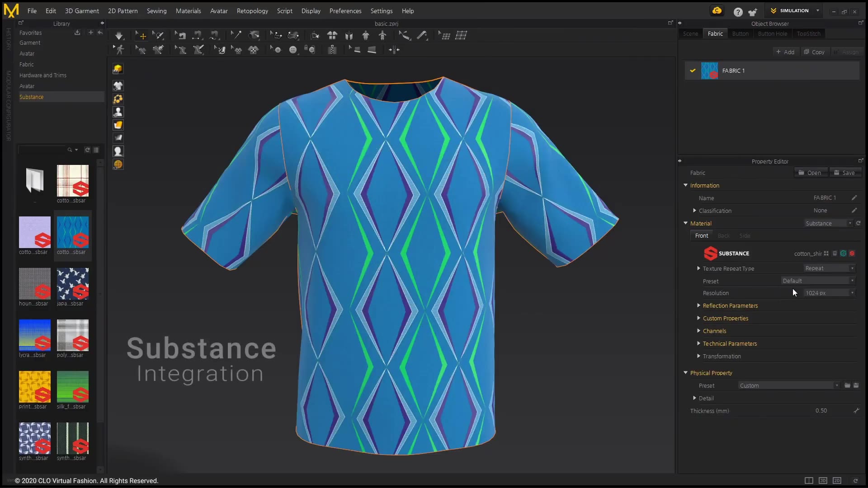Select the Zipper tool
This screenshot has width=868, height=488.
pyautogui.click(x=332, y=50)
